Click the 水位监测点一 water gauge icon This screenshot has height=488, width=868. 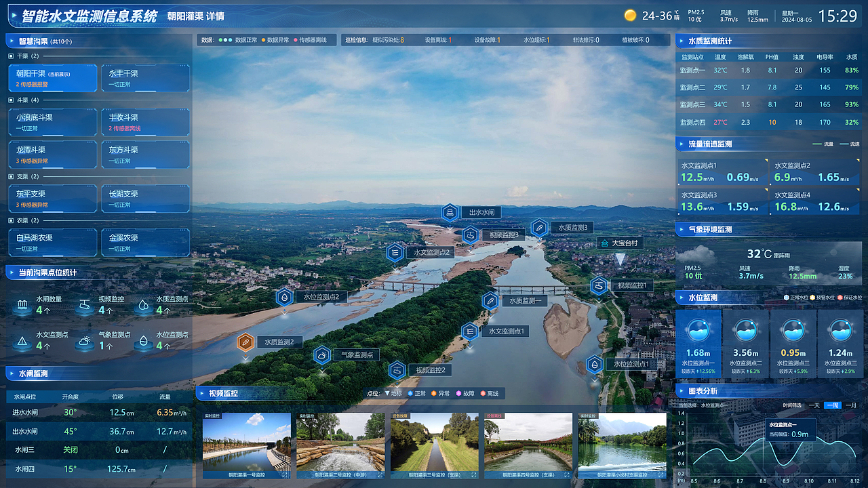point(698,329)
